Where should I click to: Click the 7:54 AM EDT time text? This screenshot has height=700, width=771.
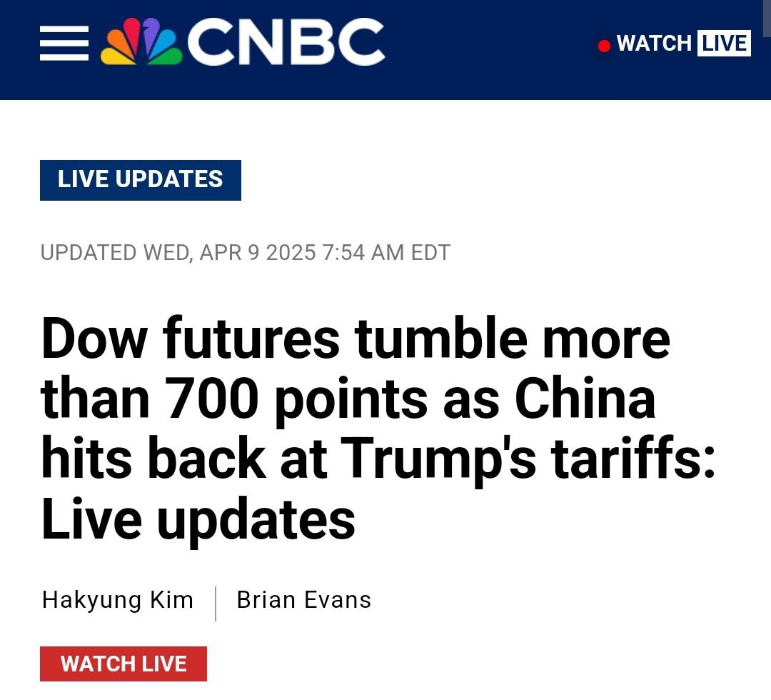click(386, 253)
